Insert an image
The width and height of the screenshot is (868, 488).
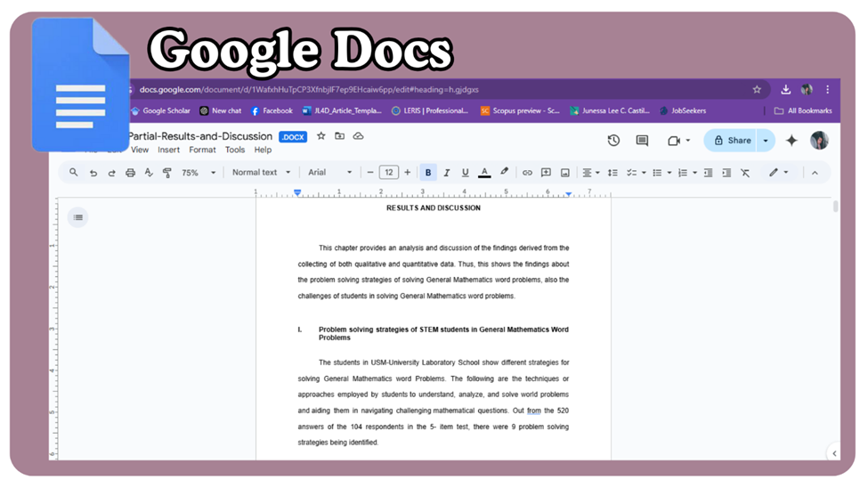point(564,173)
